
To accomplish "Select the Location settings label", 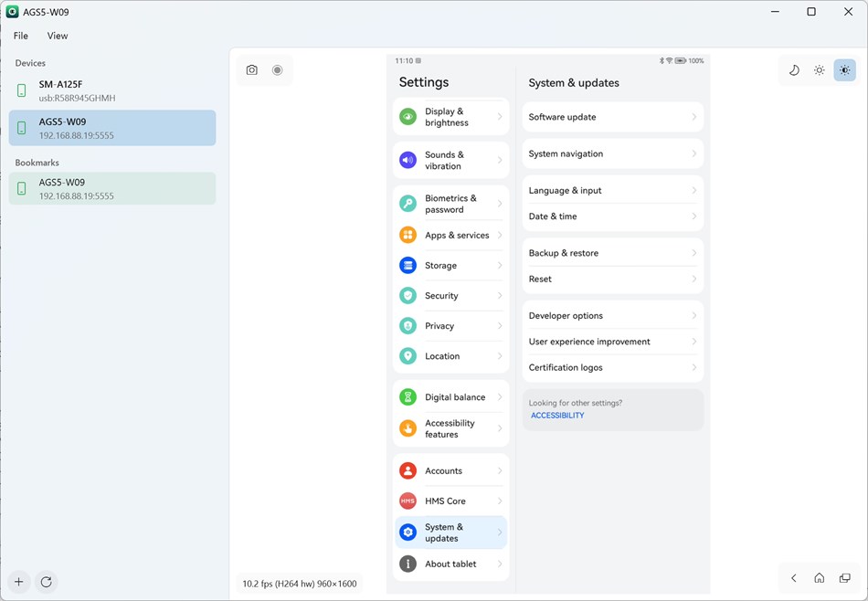I will (442, 356).
